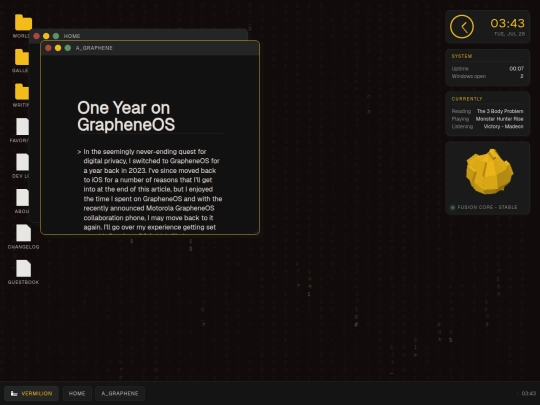540x405 pixels.
Task: Click the Vermilion start menu button
Action: (31, 393)
